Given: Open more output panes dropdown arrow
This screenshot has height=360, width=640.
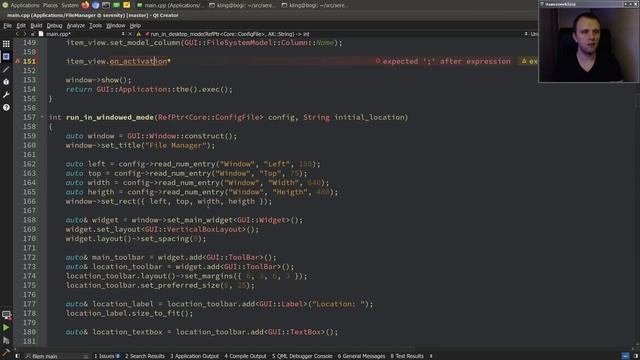Looking at the screenshot, I should click(x=431, y=356).
